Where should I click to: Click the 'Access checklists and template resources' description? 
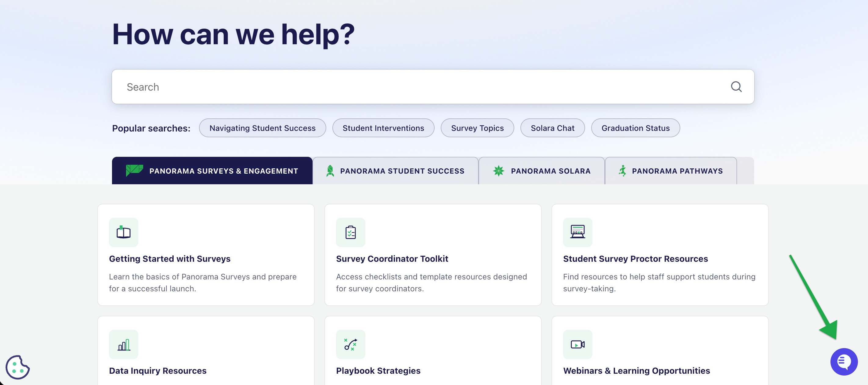(x=431, y=282)
